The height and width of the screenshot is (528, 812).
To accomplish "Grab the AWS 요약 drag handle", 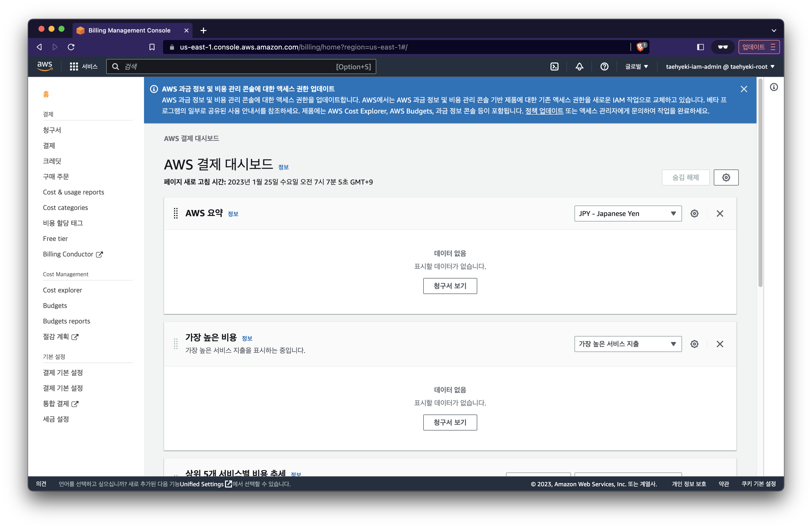I will 176,213.
